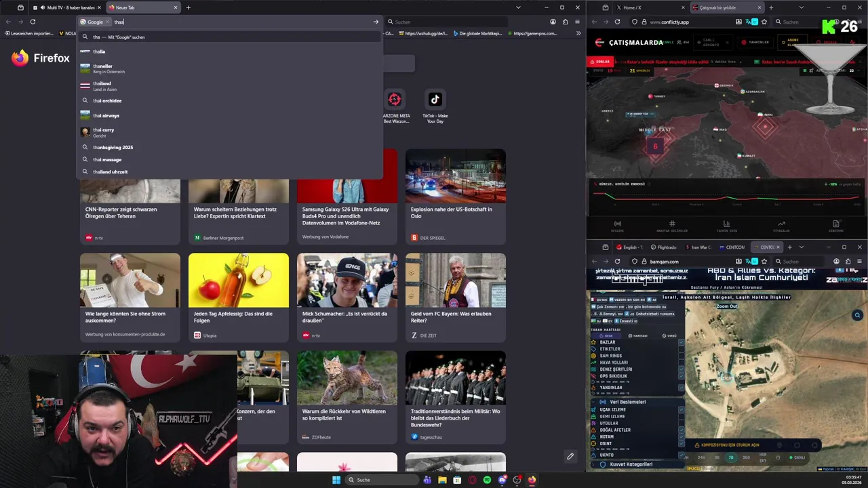Choose the 'thanksgiving 2025' suggestion

229,147
